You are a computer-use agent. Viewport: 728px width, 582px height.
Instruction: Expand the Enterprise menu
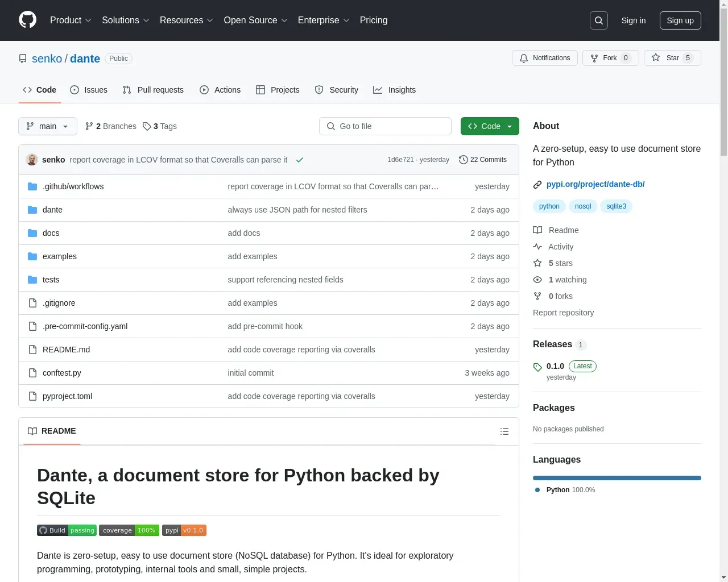(324, 20)
